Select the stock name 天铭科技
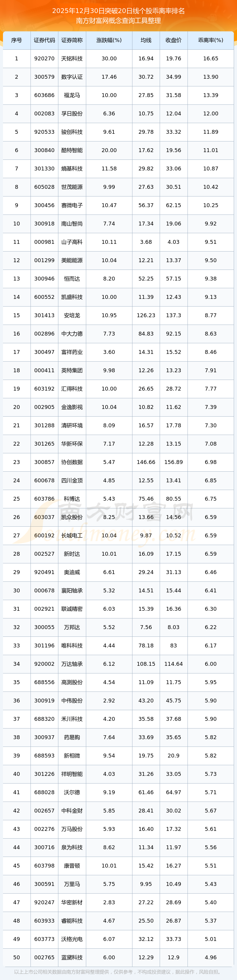Screen dimensions: 237x980 72,59
